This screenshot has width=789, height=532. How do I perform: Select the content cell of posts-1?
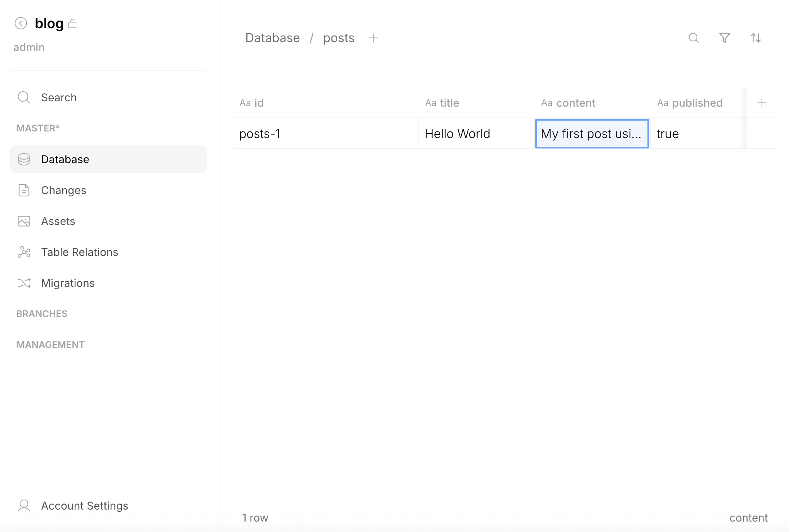(591, 133)
